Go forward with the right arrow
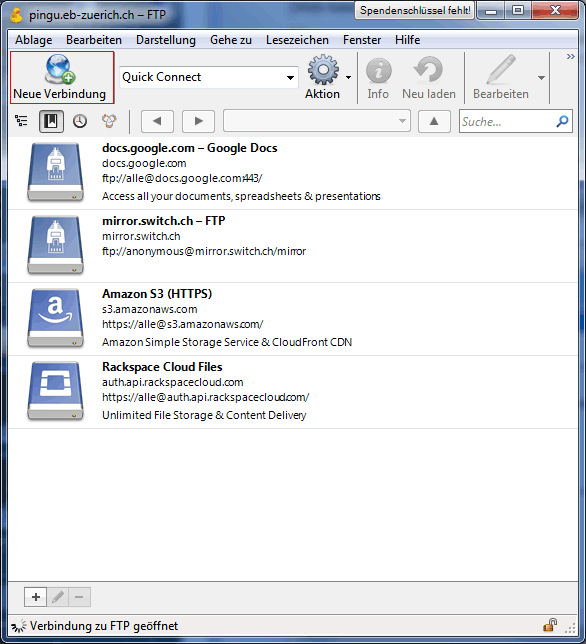The width and height of the screenshot is (586, 644). pos(198,121)
